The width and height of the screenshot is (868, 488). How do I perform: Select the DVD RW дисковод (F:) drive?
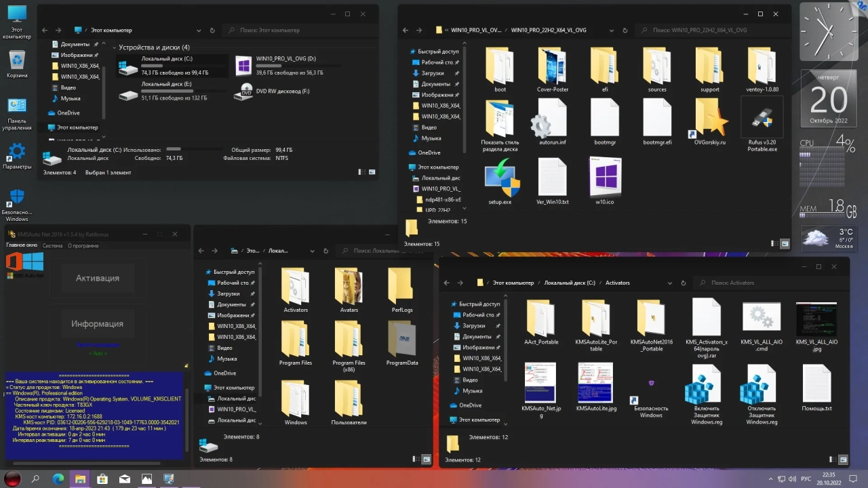(271, 91)
